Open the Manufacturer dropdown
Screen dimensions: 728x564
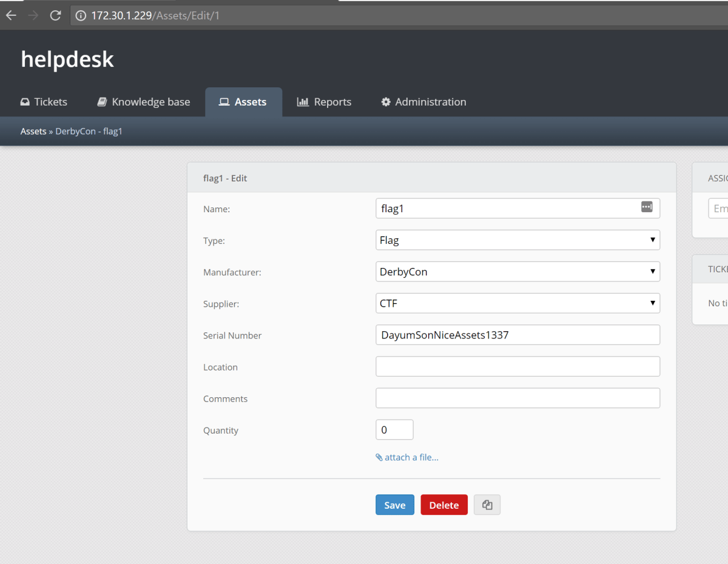pyautogui.click(x=517, y=272)
